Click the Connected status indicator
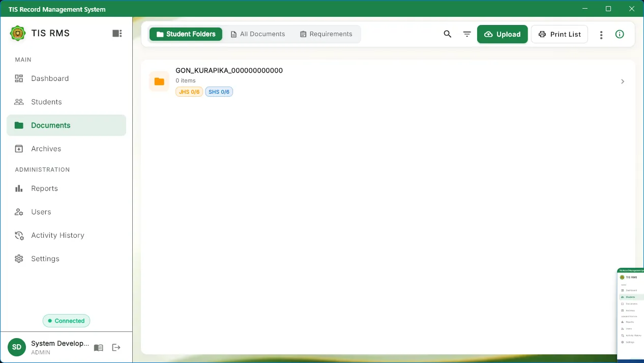 [66, 321]
